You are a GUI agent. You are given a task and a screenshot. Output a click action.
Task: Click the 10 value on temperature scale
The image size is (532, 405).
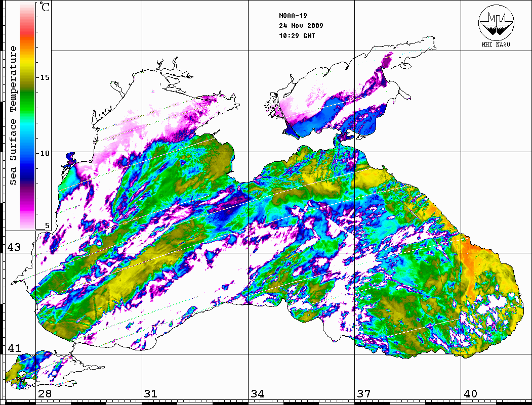click(x=45, y=153)
